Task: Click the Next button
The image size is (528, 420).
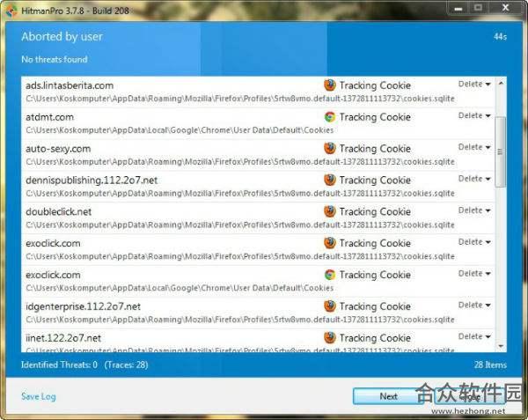Action: pos(388,396)
